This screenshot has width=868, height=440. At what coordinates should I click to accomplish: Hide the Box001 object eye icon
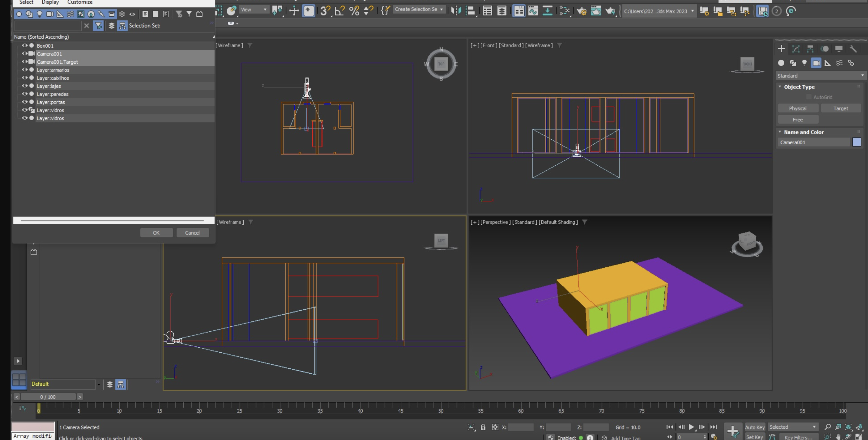[x=25, y=46]
